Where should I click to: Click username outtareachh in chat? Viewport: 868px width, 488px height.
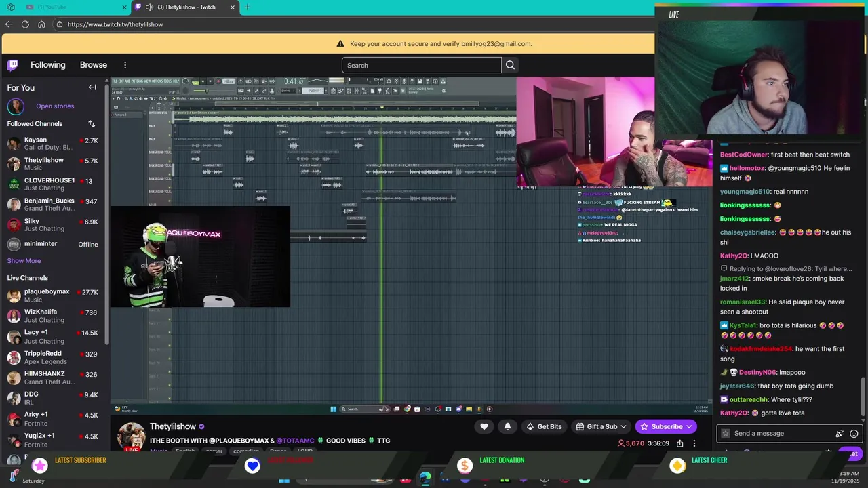(749, 400)
